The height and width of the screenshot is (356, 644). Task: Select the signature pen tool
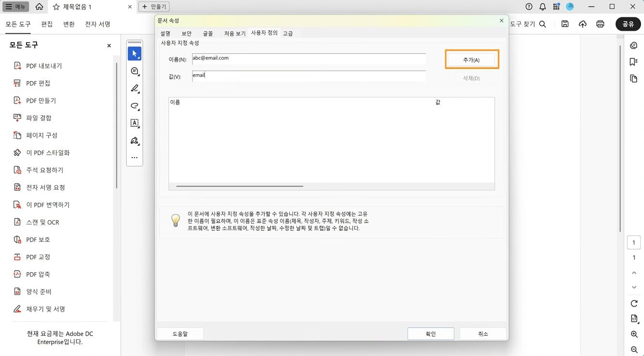[x=135, y=141]
